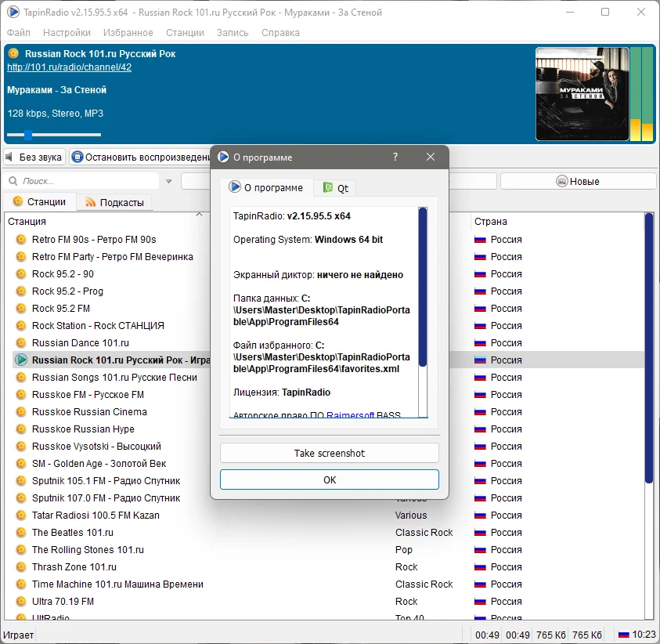Click the star icon of Russkoe FM
Screen dimensions: 660x644
click(20, 395)
